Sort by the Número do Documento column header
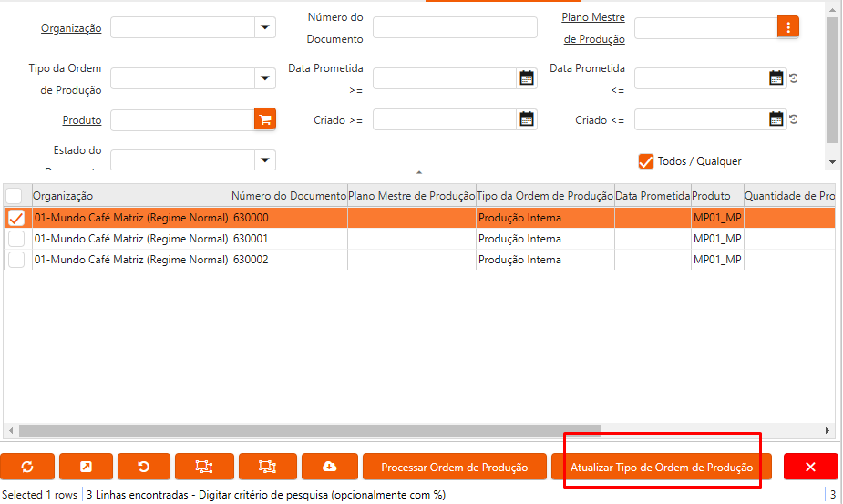Image resolution: width=843 pixels, height=504 pixels. pos(288,196)
